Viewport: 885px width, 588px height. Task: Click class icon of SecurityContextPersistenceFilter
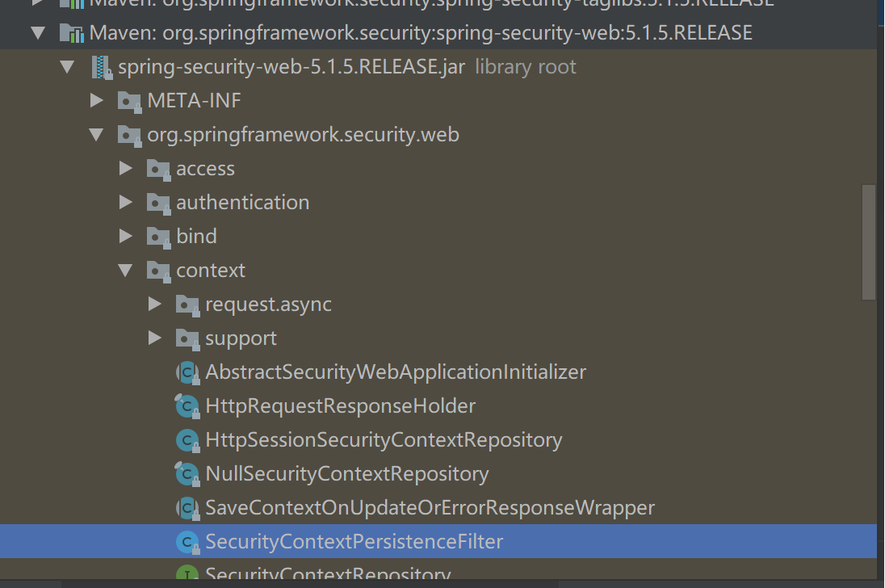[x=187, y=542]
